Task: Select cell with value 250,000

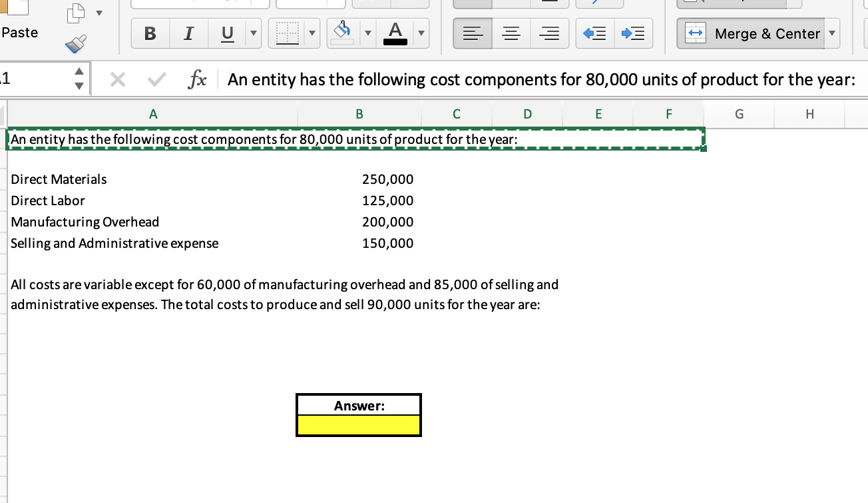Action: click(x=359, y=179)
